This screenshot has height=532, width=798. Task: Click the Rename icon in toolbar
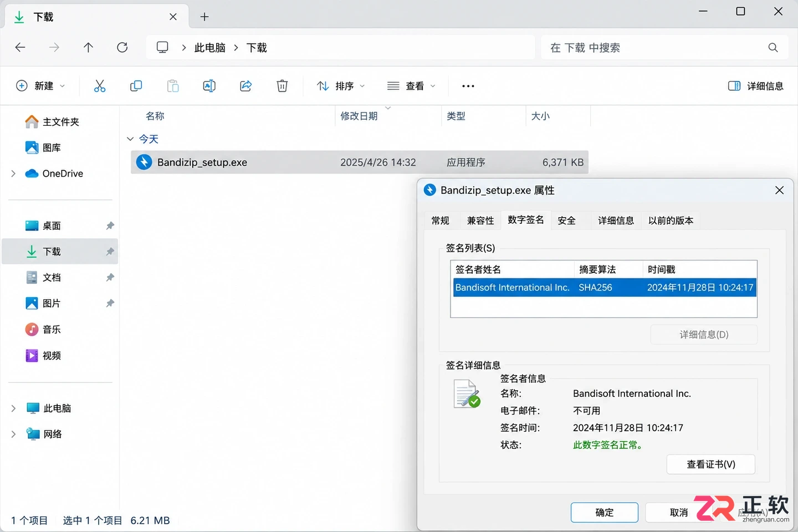pyautogui.click(x=209, y=86)
